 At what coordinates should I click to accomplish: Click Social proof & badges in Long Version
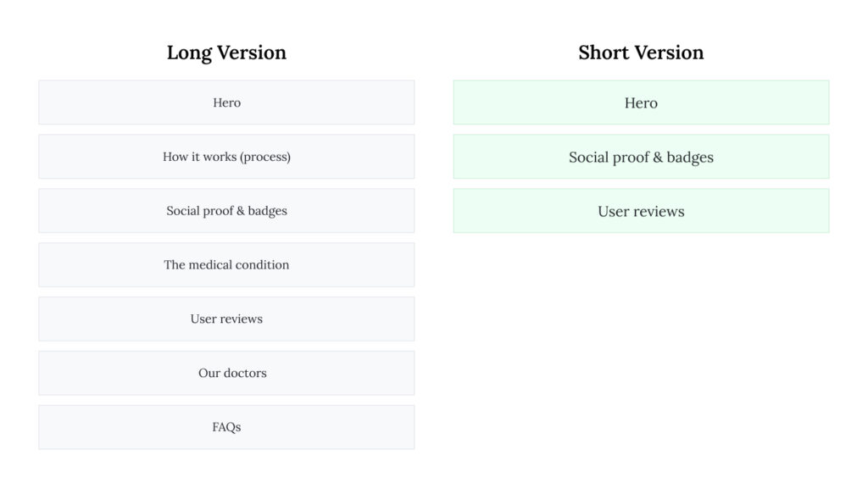[x=226, y=211]
